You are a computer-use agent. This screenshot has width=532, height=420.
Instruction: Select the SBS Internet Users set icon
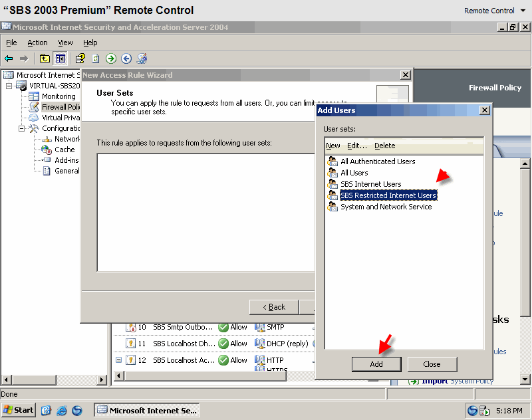[x=332, y=184]
